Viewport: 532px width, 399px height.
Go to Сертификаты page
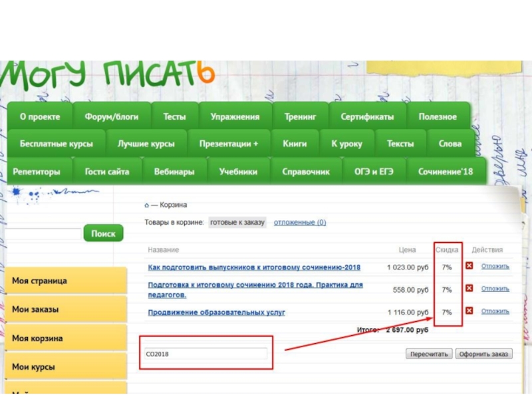[367, 117]
